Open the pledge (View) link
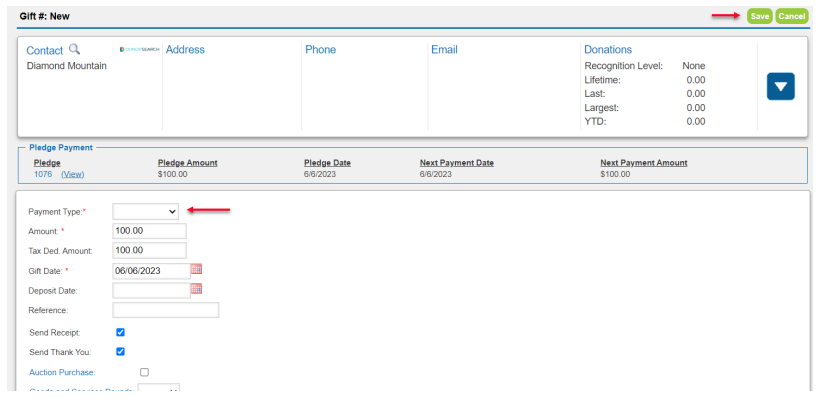 pos(73,174)
